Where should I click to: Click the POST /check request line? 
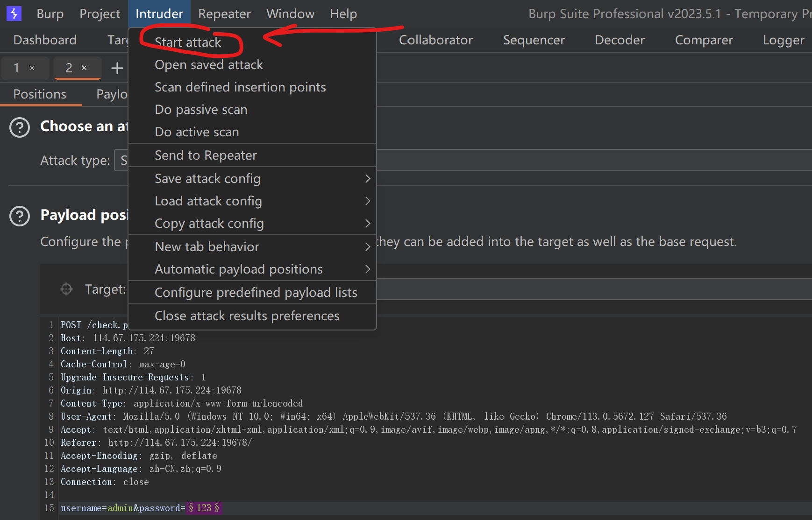coord(93,325)
